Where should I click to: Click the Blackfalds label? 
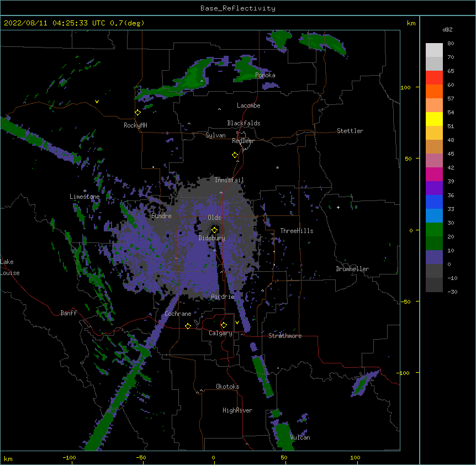pos(244,123)
